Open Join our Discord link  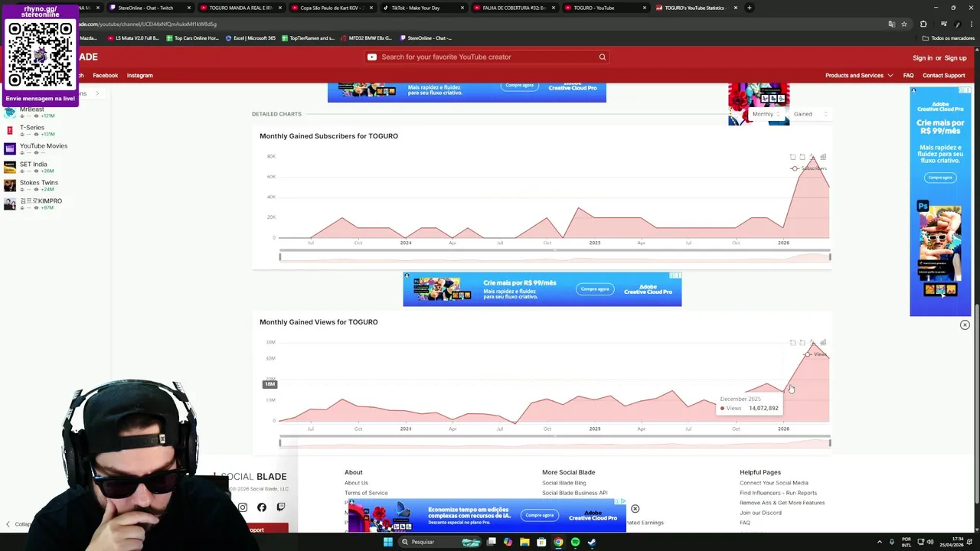(x=761, y=513)
